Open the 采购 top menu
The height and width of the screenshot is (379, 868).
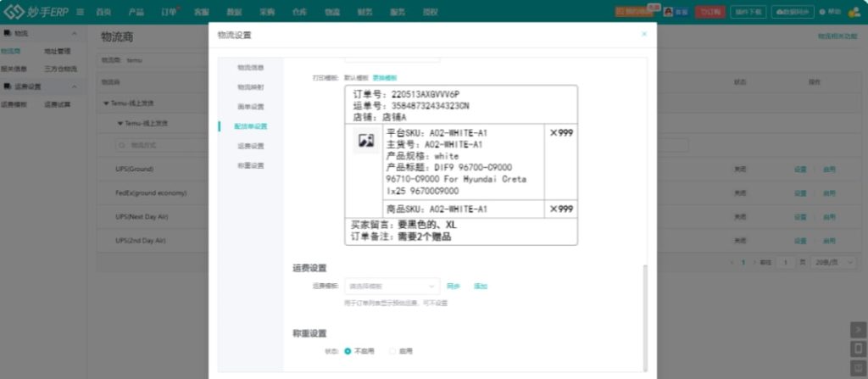coord(267,12)
